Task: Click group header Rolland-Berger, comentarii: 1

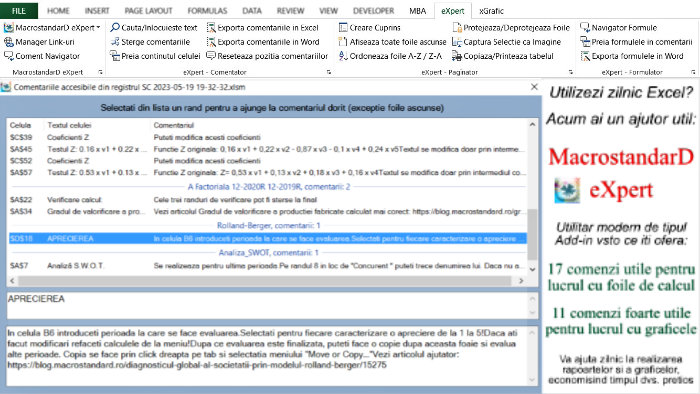Action: click(x=268, y=226)
